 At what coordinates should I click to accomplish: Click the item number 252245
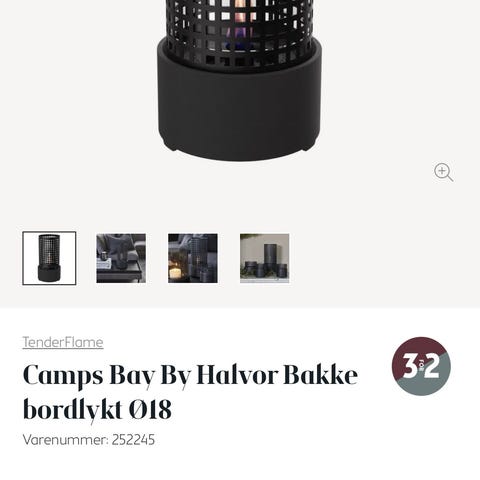[133, 440]
